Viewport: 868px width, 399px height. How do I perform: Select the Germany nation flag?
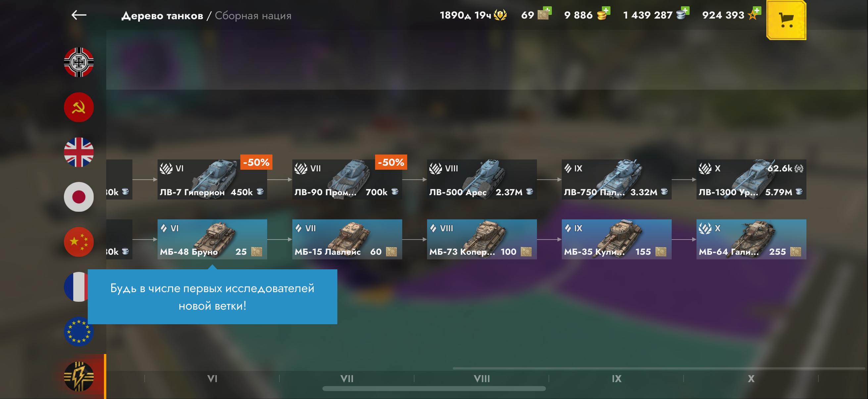79,62
